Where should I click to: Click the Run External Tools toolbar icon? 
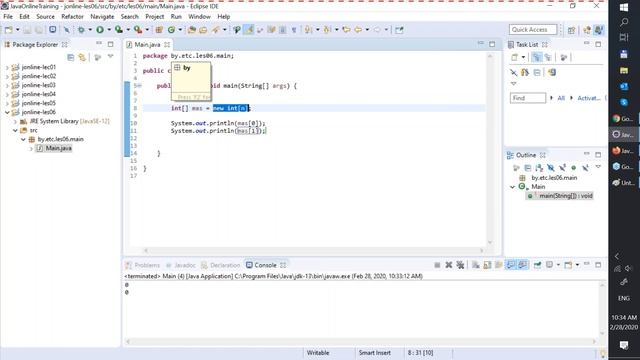pyautogui.click(x=138, y=30)
